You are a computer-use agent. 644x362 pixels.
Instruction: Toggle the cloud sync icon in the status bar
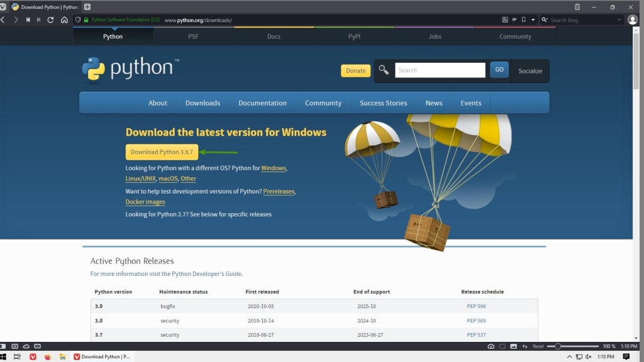click(26, 346)
